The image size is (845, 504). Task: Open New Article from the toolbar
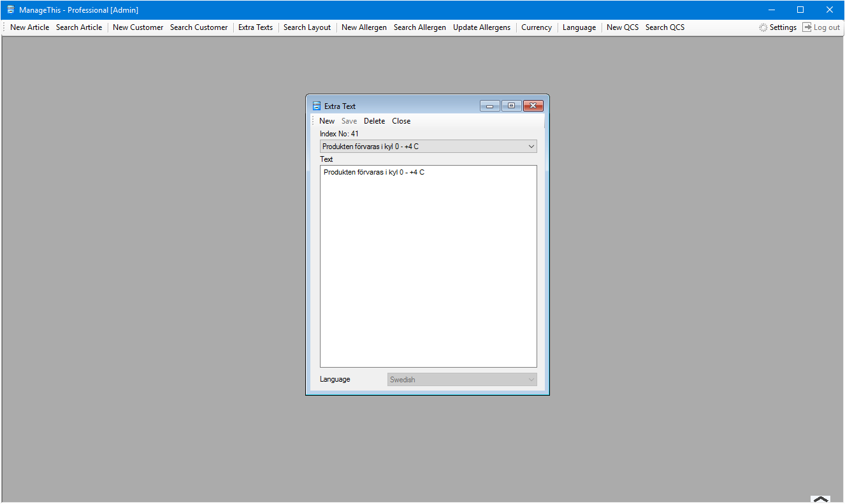pos(29,27)
